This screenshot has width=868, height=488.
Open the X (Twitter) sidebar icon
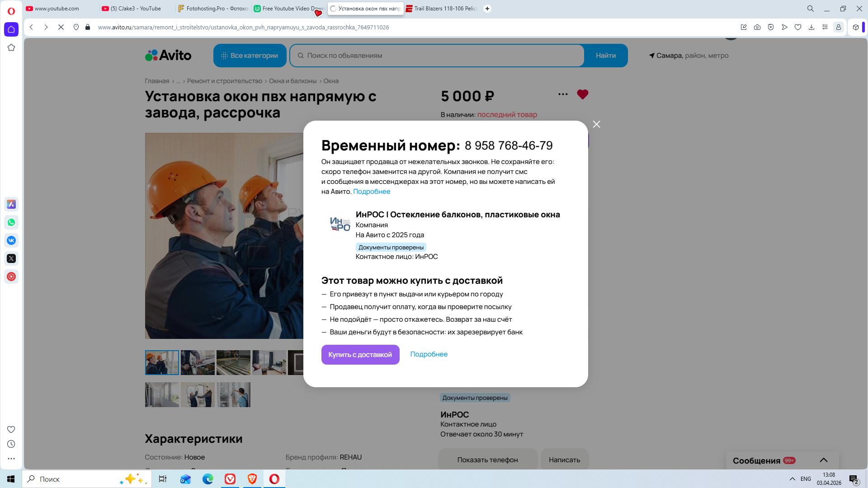pyautogui.click(x=11, y=258)
